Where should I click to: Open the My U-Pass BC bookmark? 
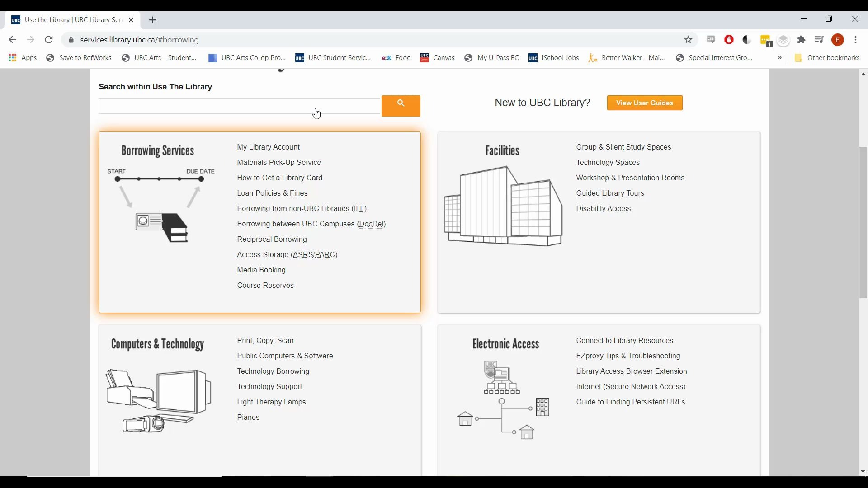pyautogui.click(x=491, y=58)
